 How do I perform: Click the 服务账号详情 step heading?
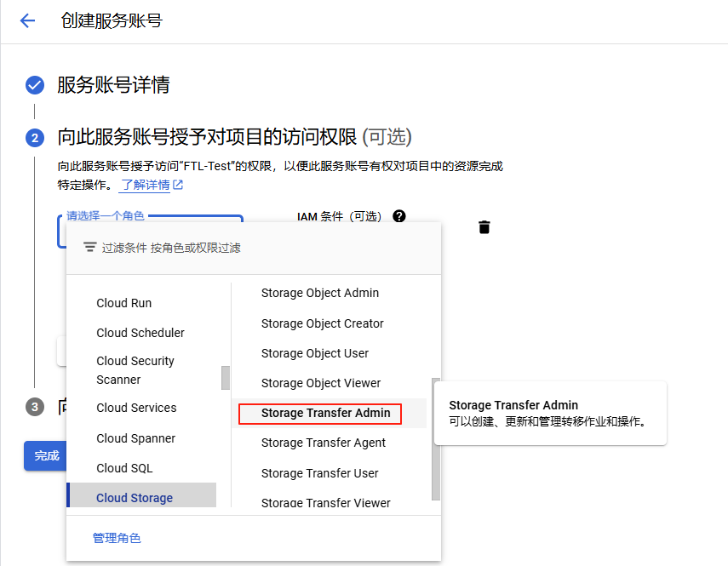tap(113, 85)
